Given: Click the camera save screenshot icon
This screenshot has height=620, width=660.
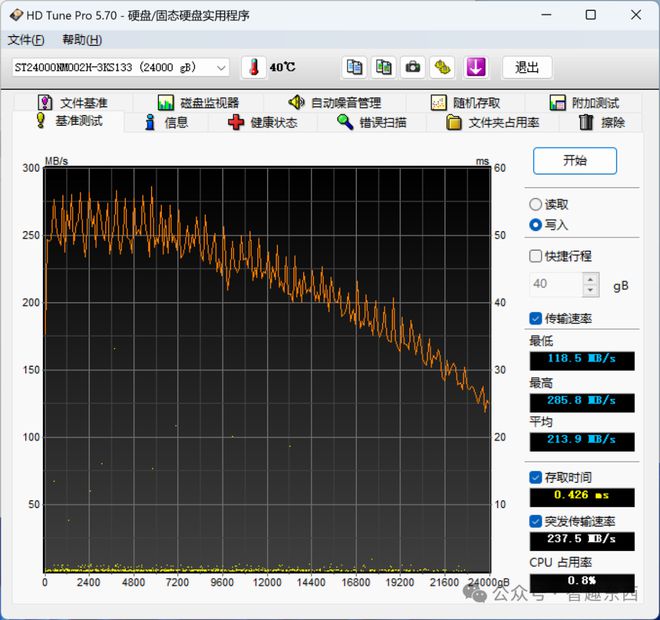Looking at the screenshot, I should (412, 67).
